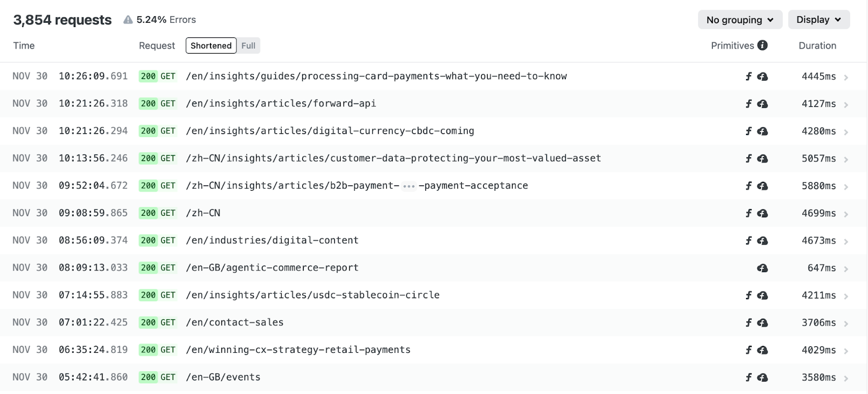Click cloud icon on /en-GB/events row
This screenshot has height=394, width=868.
coord(762,378)
